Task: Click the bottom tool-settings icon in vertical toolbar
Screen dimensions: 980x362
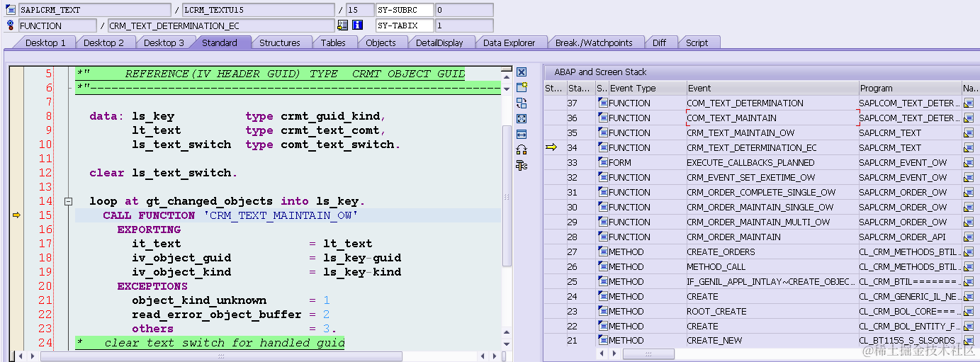Action: tap(522, 165)
